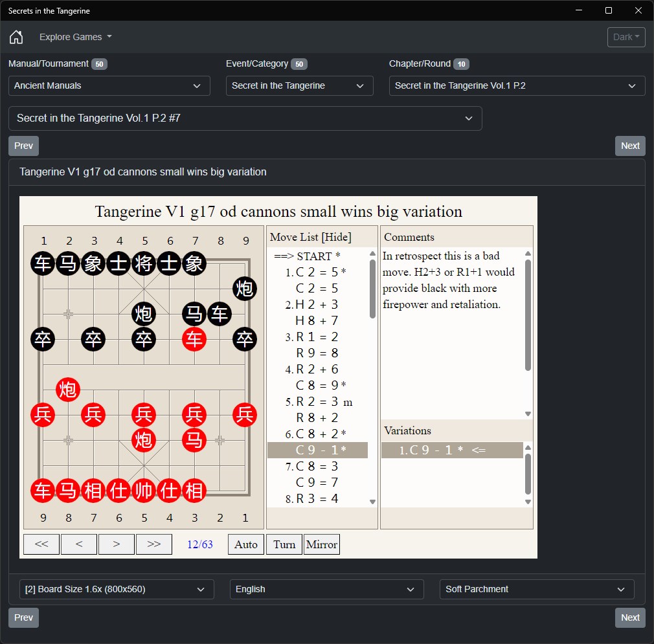Click the top Next button
654x644 pixels.
(x=630, y=146)
